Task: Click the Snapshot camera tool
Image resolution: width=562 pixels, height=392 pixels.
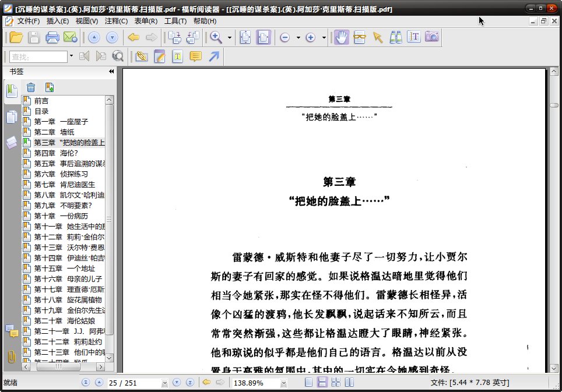Action: click(x=432, y=37)
